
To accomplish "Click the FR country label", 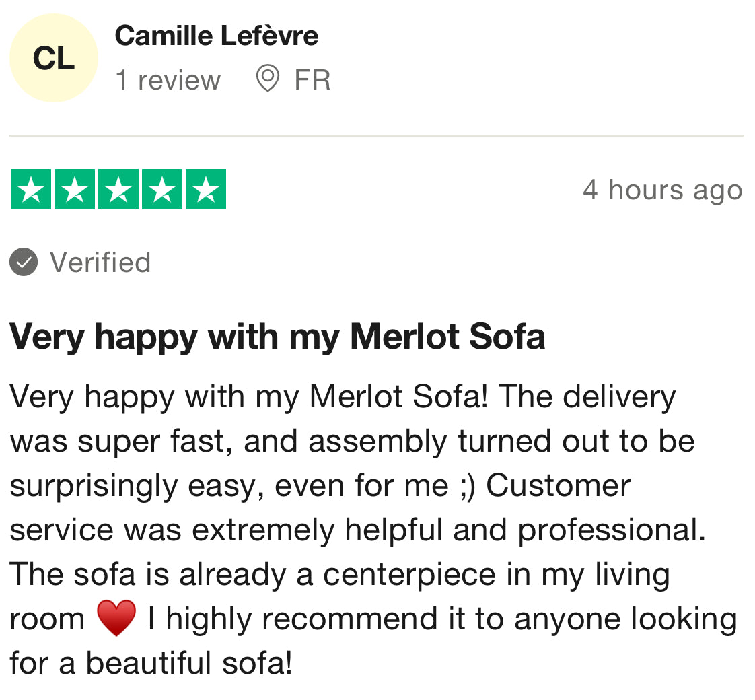I will click(312, 80).
